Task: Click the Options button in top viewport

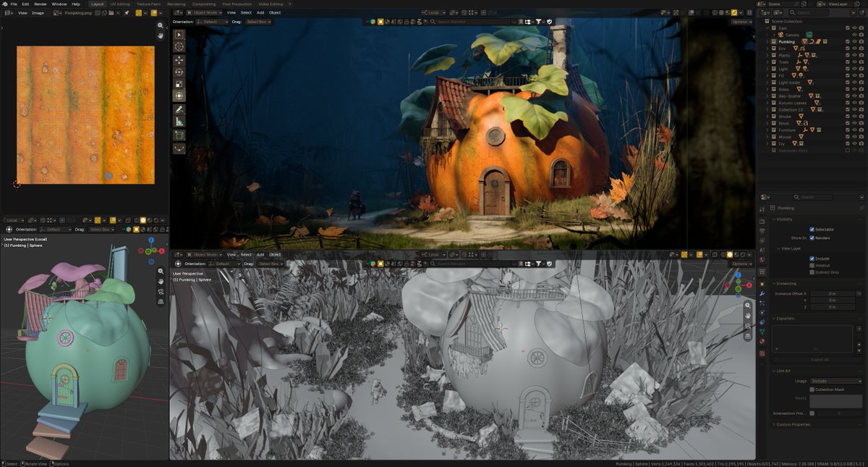Action: pyautogui.click(x=741, y=22)
